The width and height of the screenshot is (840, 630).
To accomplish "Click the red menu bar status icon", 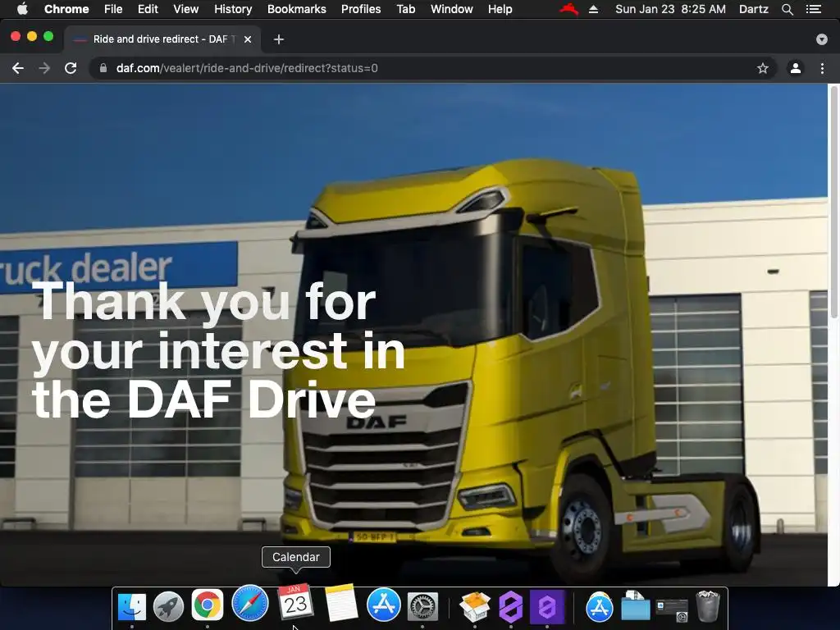I will point(569,9).
